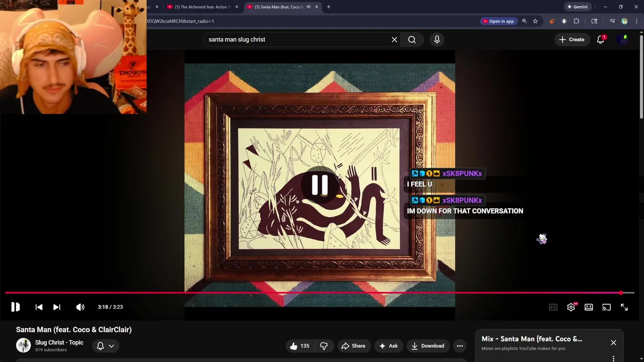Screen dimensions: 644x362
Task: Cast video to a device
Action: tap(606, 307)
